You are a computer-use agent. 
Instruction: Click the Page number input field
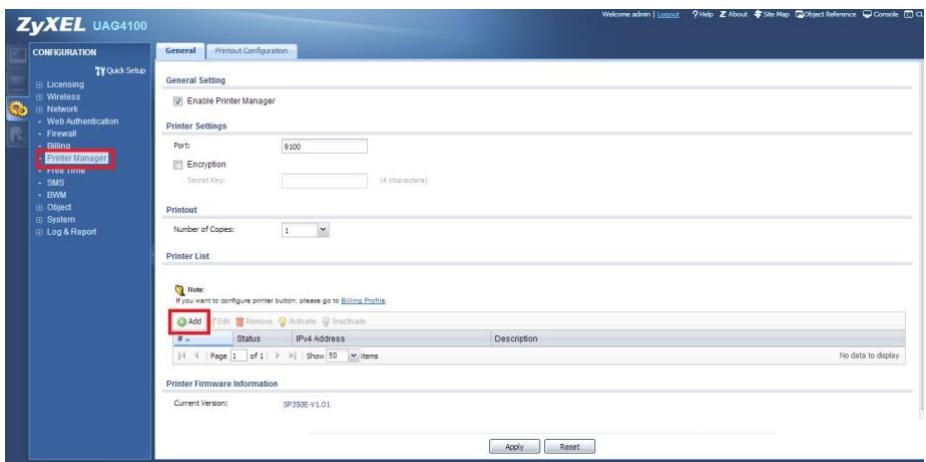(238, 356)
